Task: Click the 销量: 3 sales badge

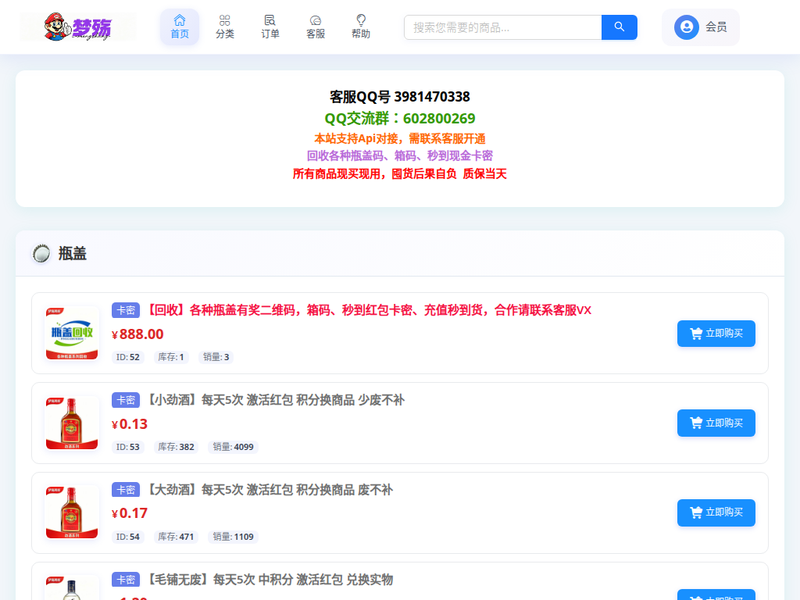Action: [216, 357]
